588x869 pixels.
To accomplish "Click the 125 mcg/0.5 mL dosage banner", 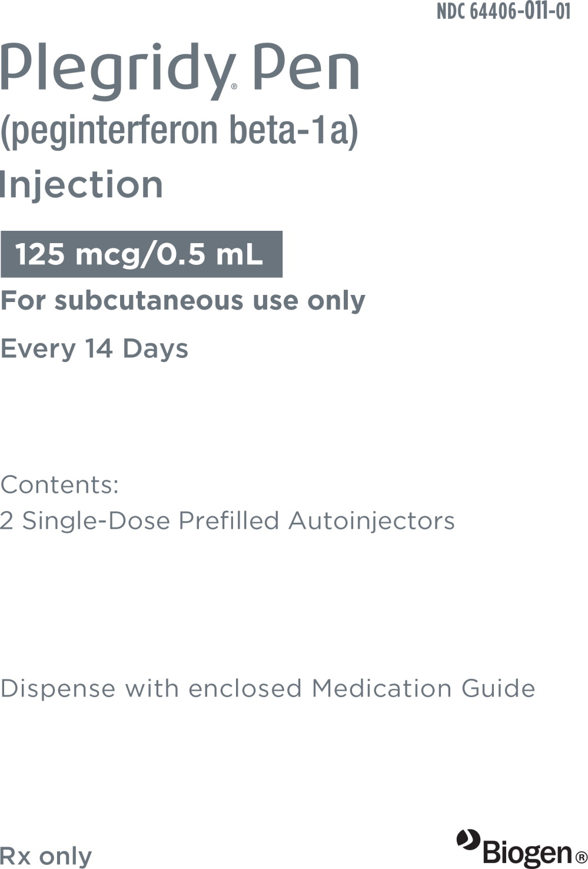I will [x=141, y=254].
